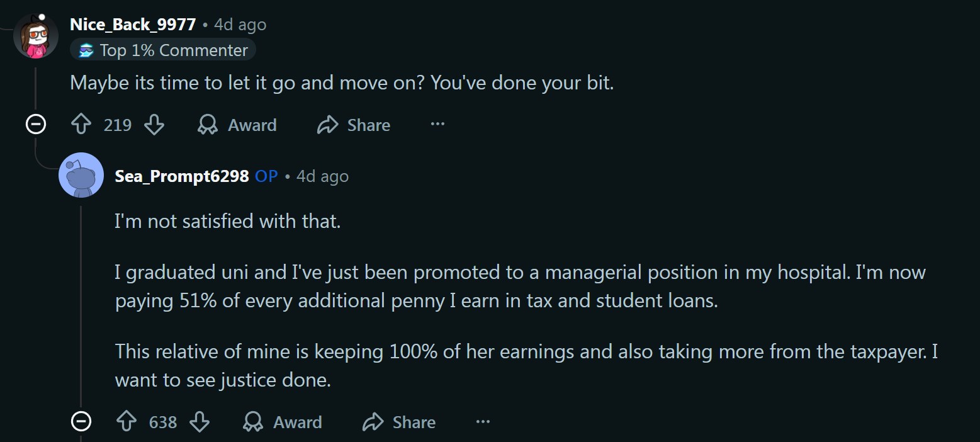Click the blue OP label
This screenshot has width=980, height=442.
click(266, 176)
